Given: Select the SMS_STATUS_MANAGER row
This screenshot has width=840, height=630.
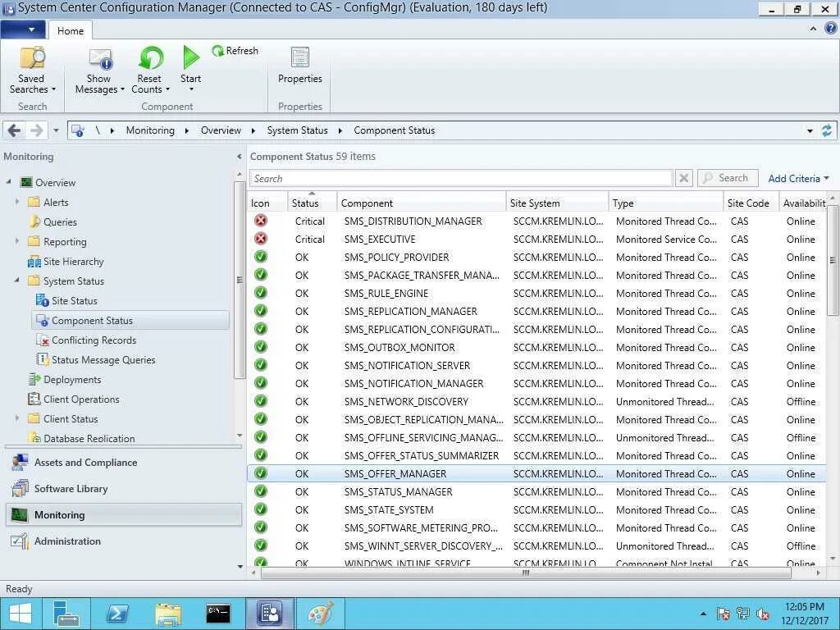Looking at the screenshot, I should pyautogui.click(x=536, y=492).
